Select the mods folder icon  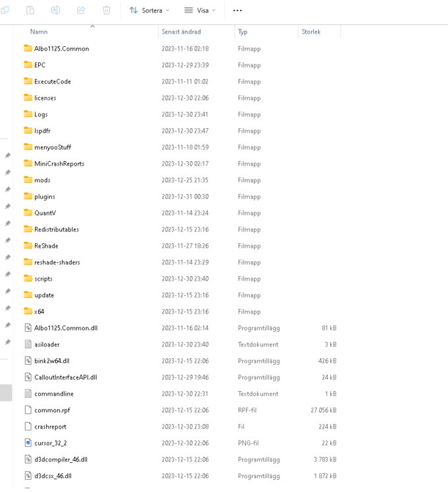pos(28,179)
